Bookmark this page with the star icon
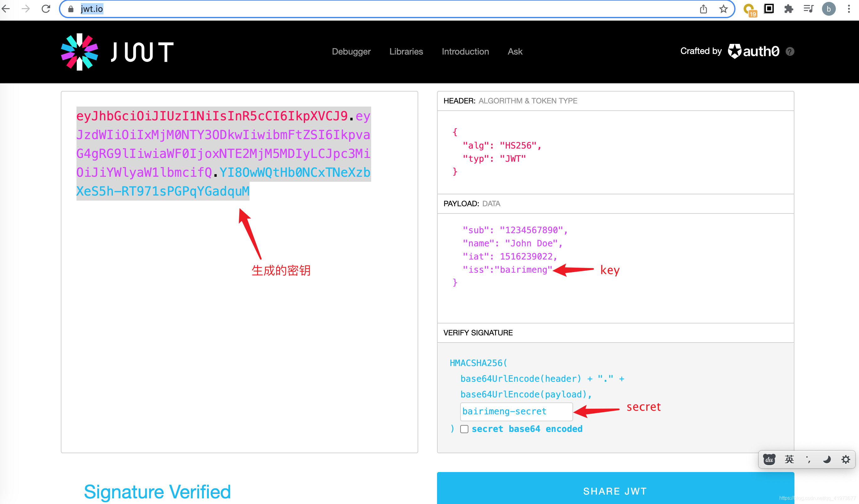The width and height of the screenshot is (859, 504). tap(723, 9)
